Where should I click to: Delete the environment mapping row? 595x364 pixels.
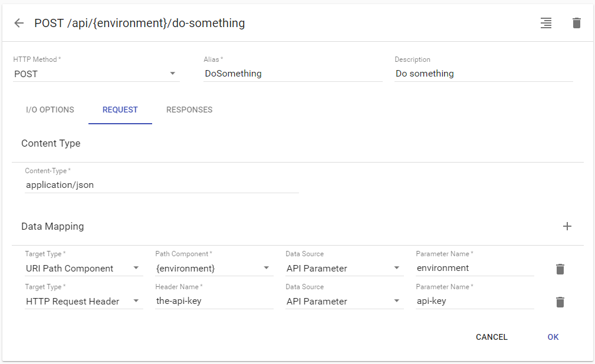560,269
